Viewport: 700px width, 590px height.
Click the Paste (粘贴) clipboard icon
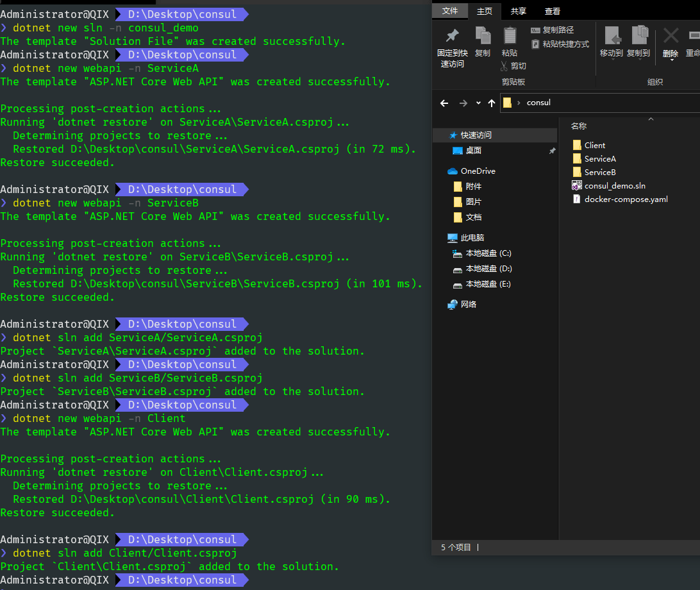coord(510,37)
